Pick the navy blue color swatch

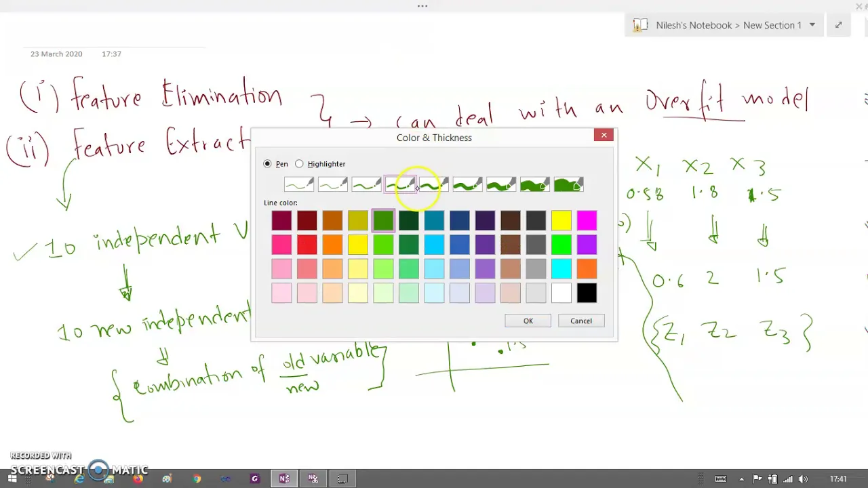point(459,220)
